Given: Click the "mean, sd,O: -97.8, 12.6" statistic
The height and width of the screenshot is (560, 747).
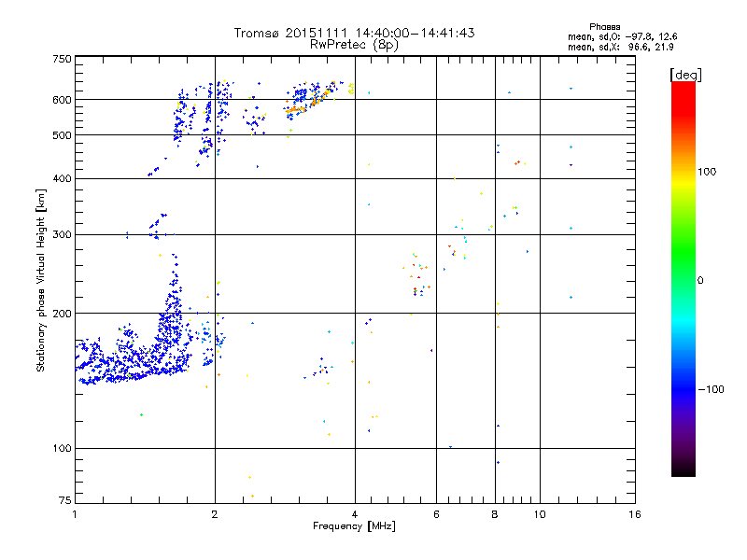Looking at the screenshot, I should [622, 36].
